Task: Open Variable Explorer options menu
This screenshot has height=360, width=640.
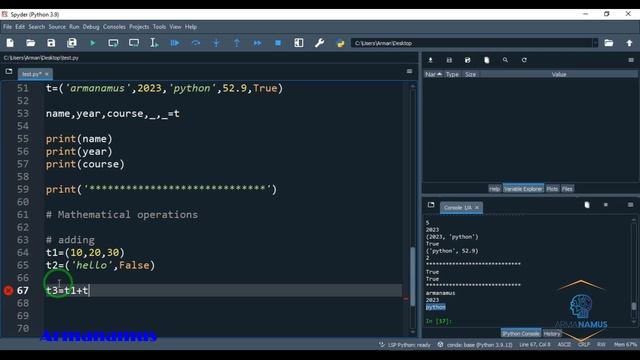Action: tap(631, 60)
